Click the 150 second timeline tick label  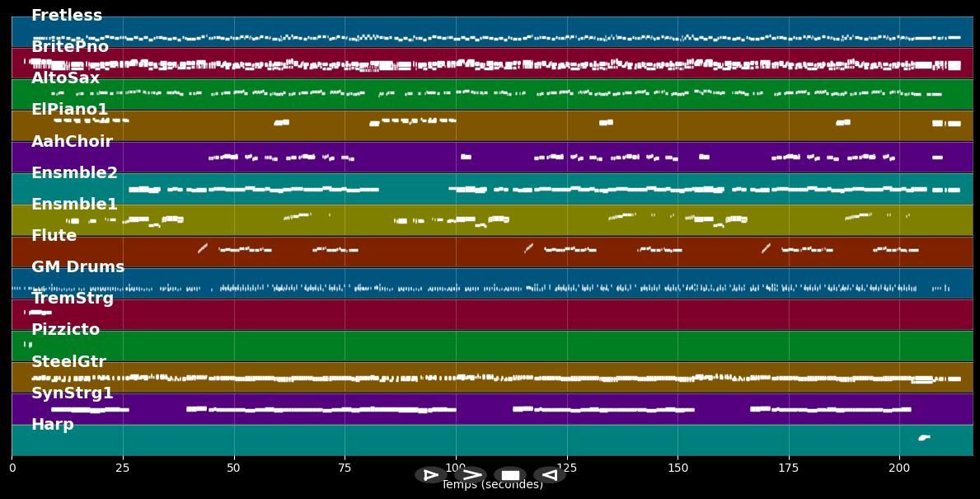point(678,468)
